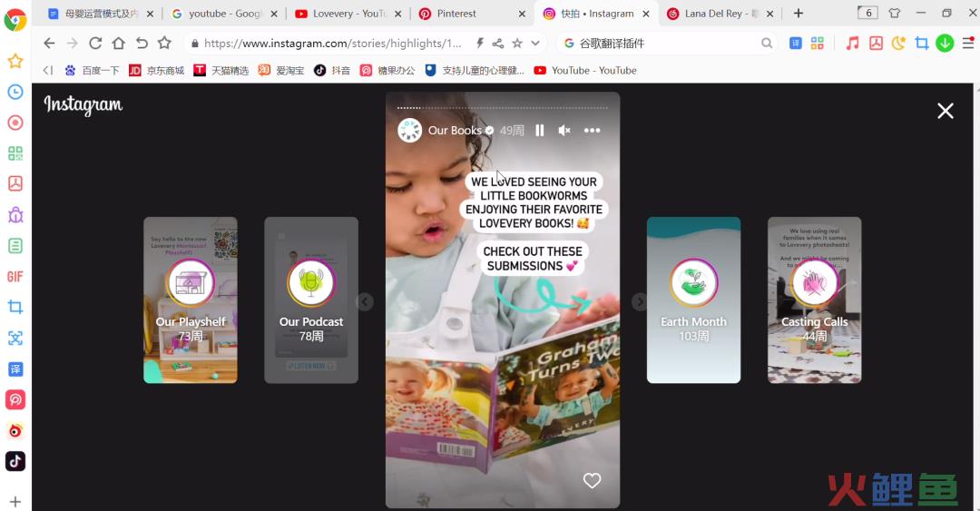Unmute the story audio speaker icon
Screen dimensions: 980x511
563,130
